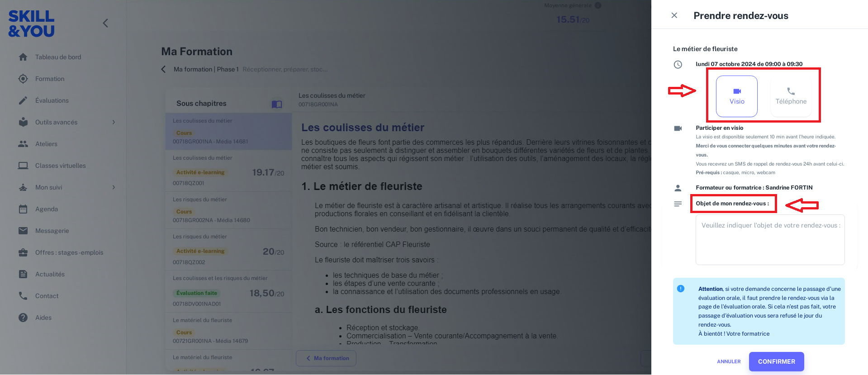Viewport: 868px width, 375px height.
Task: Click the pencil icon for Évaluations
Action: 23,100
